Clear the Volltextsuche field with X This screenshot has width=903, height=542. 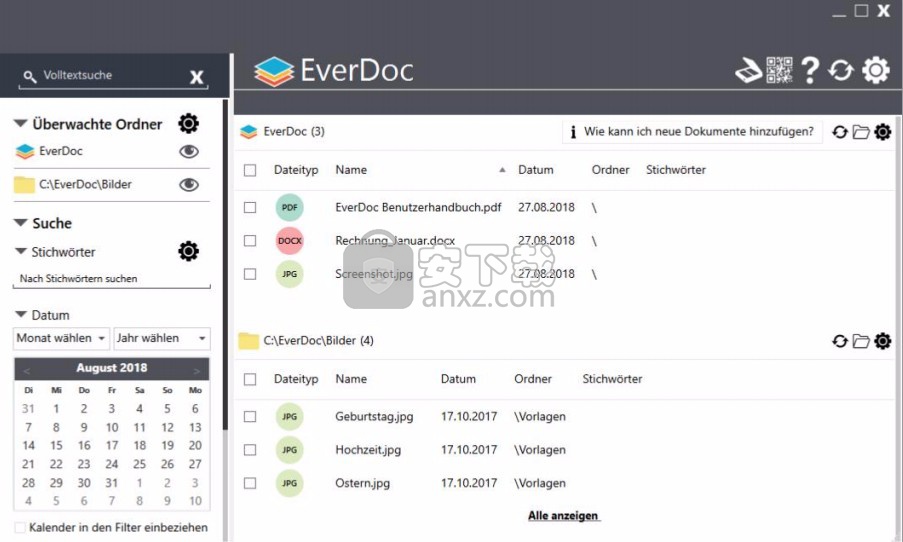(196, 77)
